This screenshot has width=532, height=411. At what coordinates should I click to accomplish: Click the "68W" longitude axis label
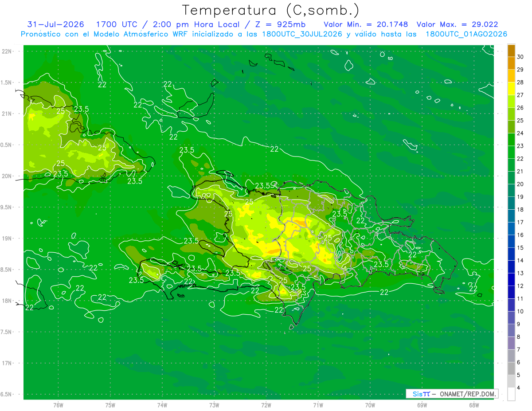tap(473, 405)
